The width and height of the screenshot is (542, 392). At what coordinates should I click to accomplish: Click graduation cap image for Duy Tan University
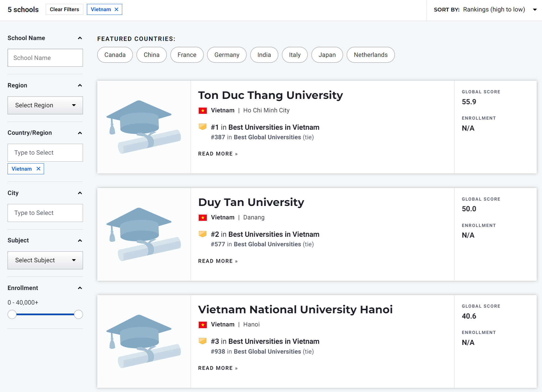click(143, 234)
